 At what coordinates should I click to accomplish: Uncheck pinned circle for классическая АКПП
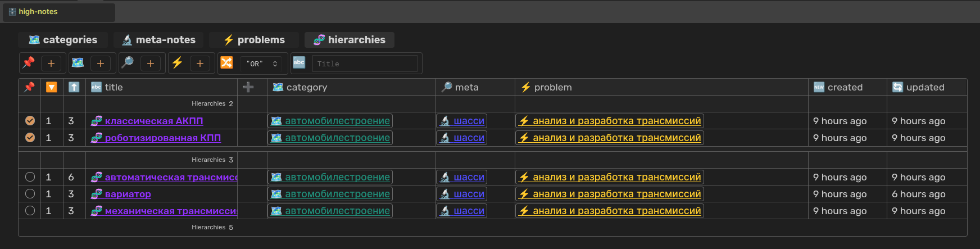[30, 121]
